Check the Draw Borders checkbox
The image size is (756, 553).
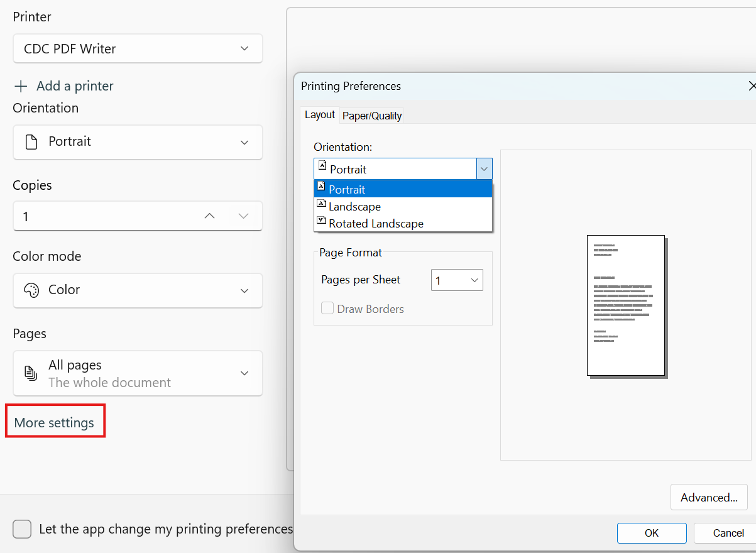[327, 309]
